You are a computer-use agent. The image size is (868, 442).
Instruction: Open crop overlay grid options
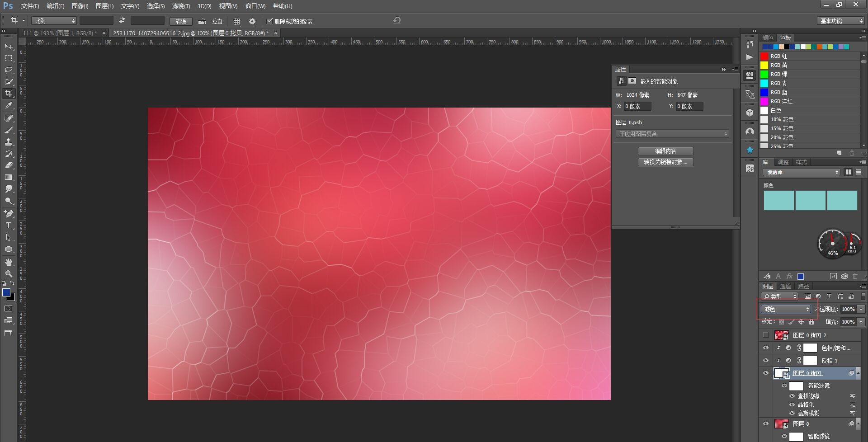[236, 21]
